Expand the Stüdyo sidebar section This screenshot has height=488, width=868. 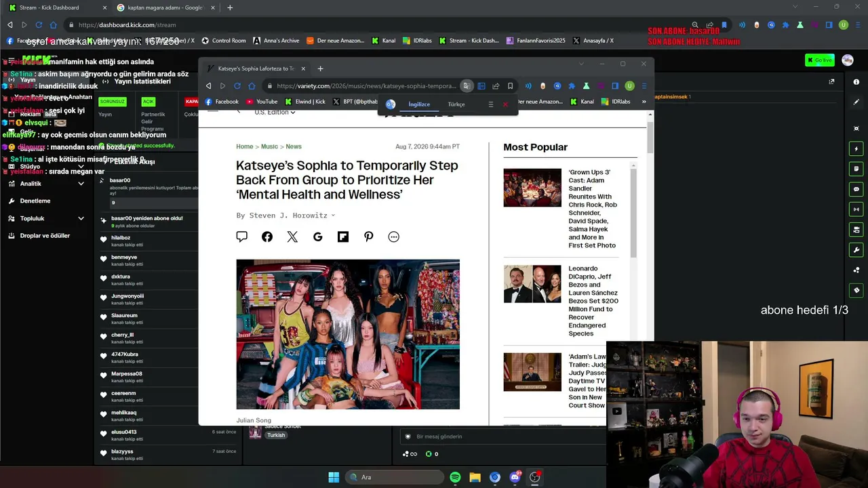81,166
